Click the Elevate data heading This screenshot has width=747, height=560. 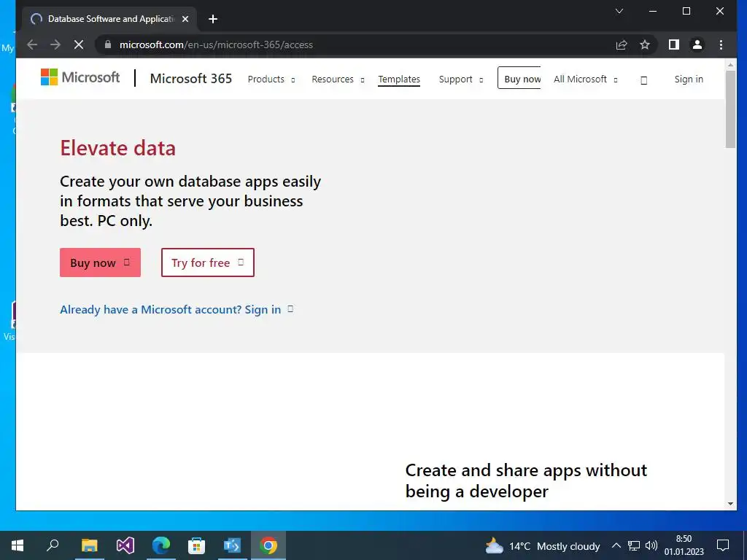click(117, 148)
